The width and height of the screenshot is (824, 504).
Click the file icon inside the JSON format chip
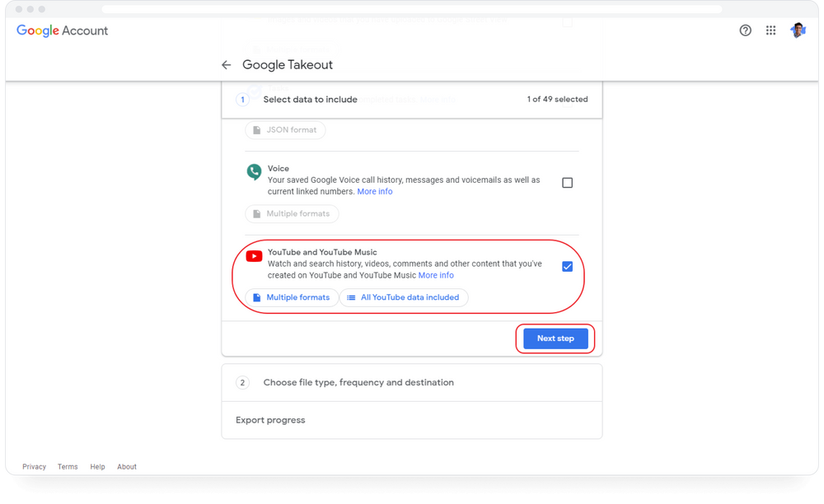coord(255,129)
